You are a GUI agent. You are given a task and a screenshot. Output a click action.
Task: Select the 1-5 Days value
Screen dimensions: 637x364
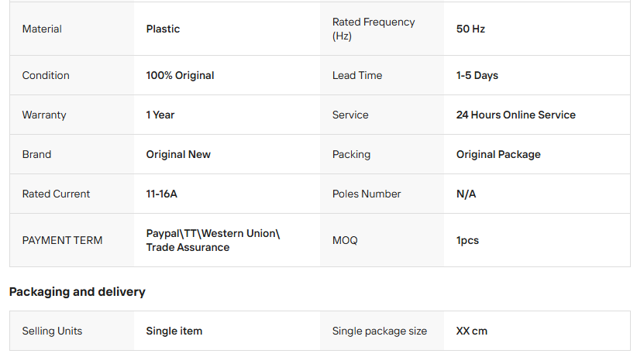coord(477,75)
